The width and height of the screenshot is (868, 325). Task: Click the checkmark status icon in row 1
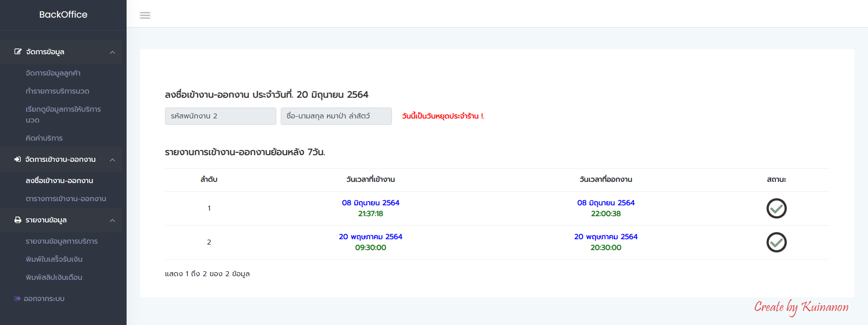[x=776, y=208]
